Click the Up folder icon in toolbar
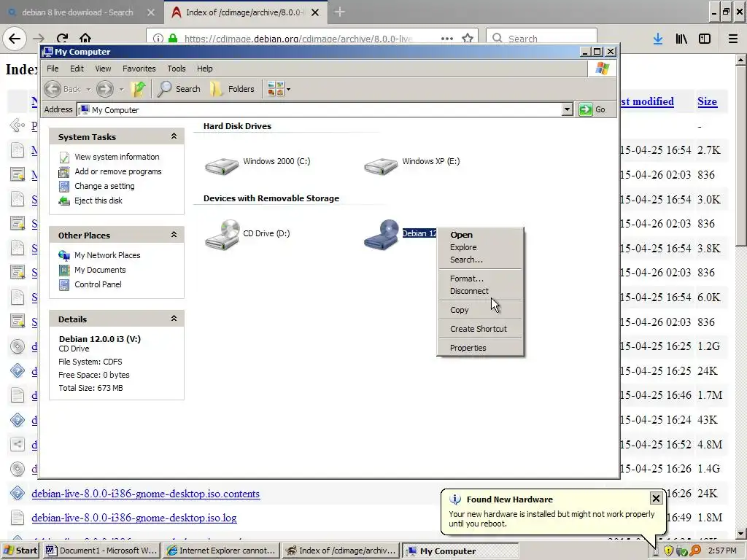This screenshot has width=747, height=560. [139, 89]
